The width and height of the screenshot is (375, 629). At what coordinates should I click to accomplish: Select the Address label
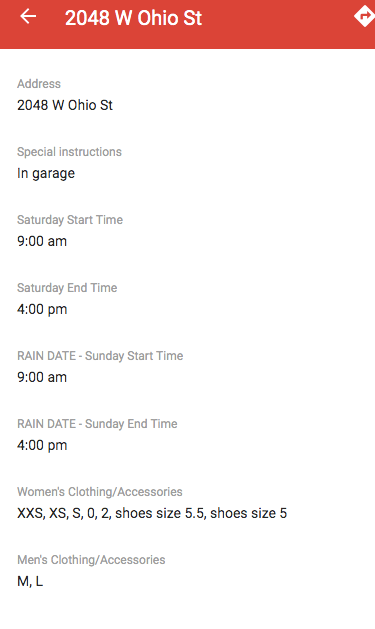tap(39, 84)
